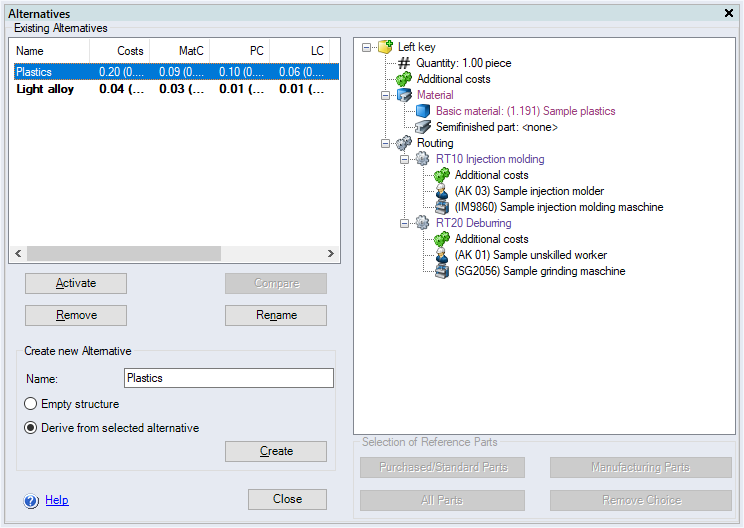744x528 pixels.
Task: Open the Help link
Action: point(57,500)
